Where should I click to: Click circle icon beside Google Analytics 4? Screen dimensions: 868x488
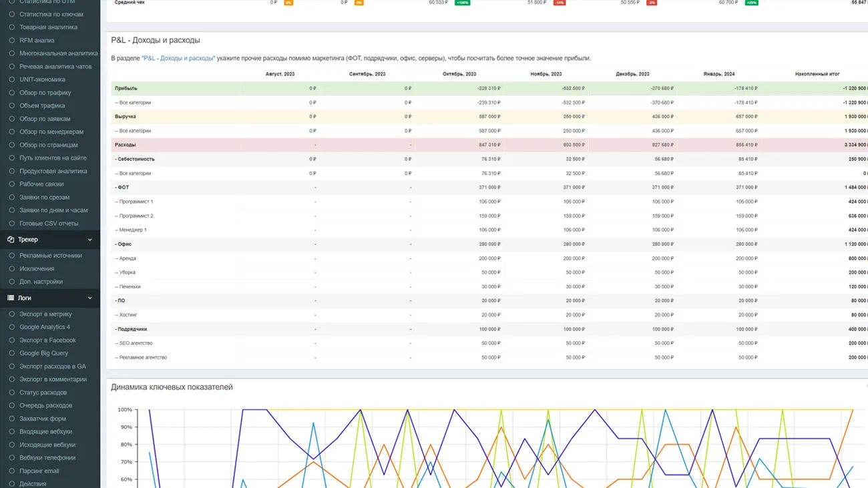12,327
